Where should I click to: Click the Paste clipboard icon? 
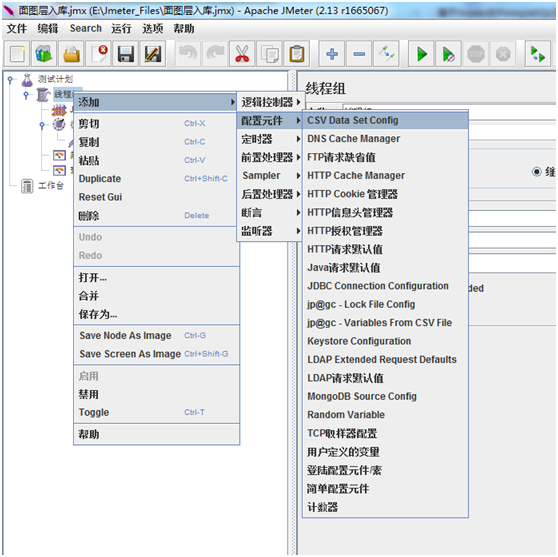297,54
